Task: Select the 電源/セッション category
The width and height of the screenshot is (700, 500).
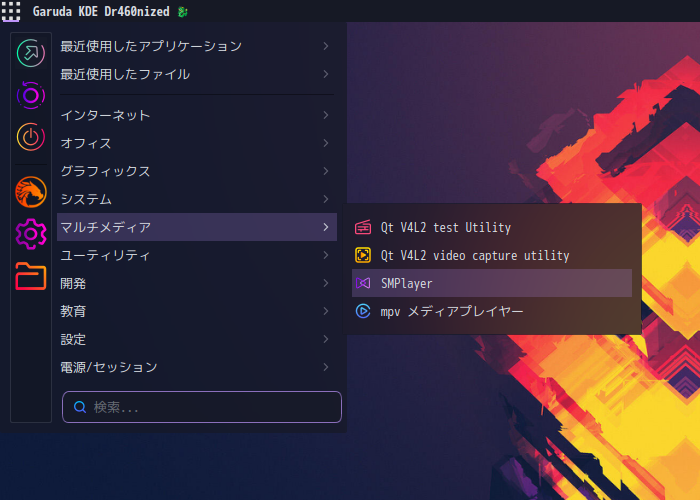Action: point(197,367)
